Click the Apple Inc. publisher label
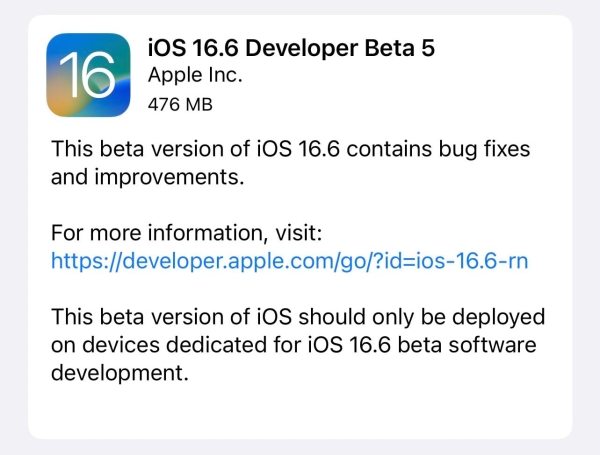The image size is (600, 455). [x=195, y=76]
